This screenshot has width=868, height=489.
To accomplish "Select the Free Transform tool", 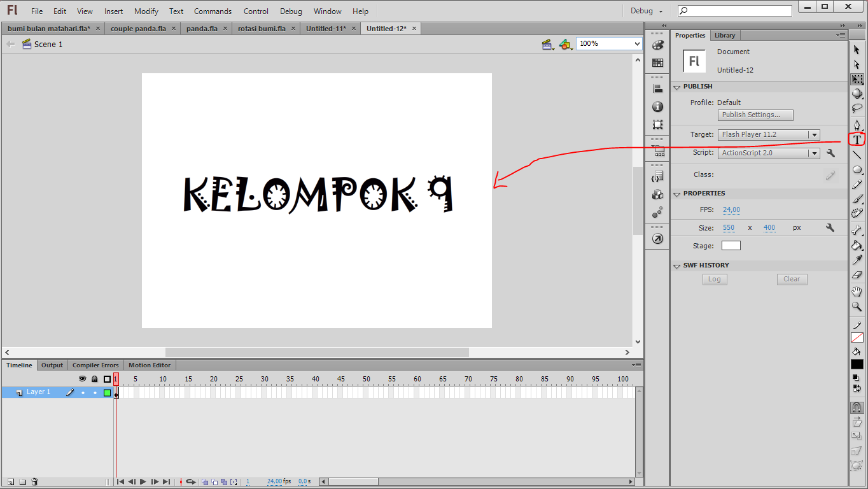I will point(857,78).
